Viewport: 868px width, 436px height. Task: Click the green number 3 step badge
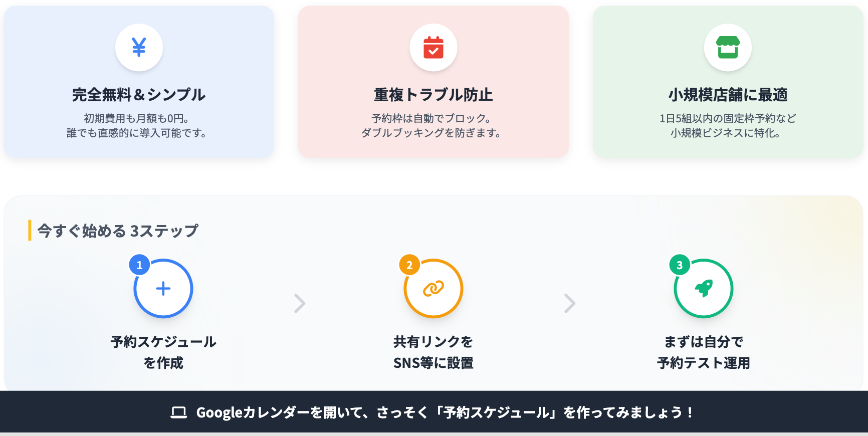[680, 265]
